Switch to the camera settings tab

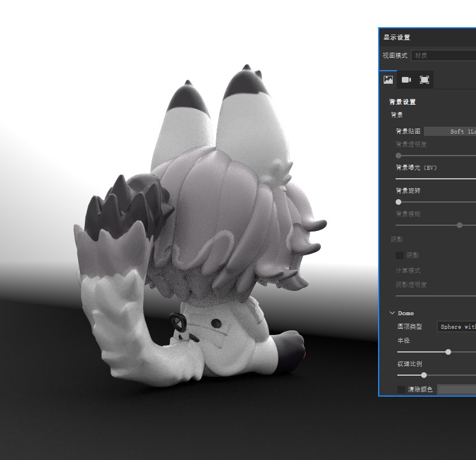[406, 80]
